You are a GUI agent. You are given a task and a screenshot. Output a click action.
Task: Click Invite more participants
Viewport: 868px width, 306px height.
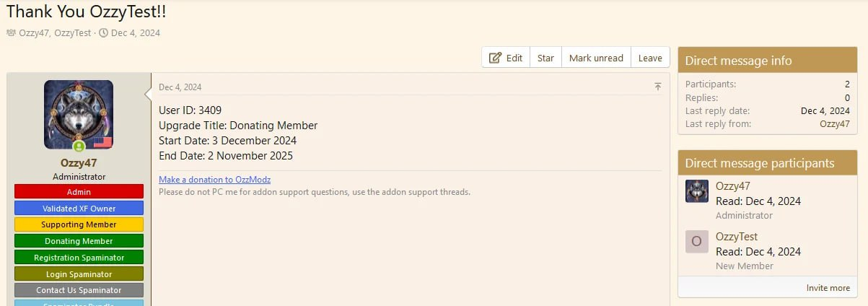point(828,288)
